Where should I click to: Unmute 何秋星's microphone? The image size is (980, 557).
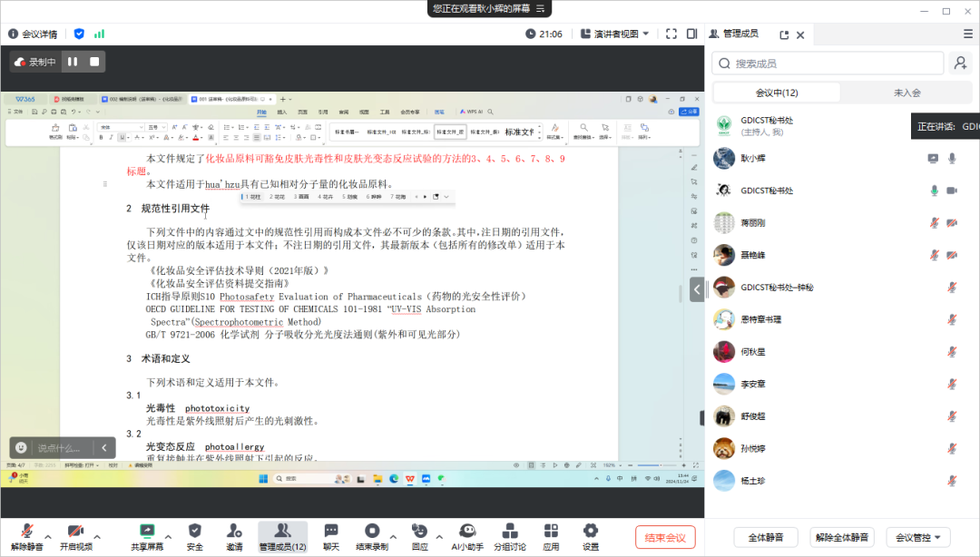(x=952, y=352)
